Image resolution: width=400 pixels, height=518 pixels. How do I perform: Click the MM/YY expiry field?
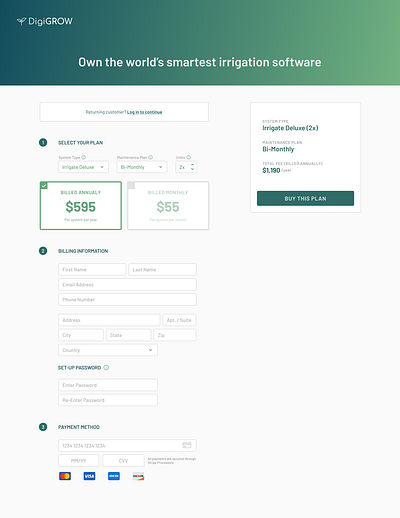[x=79, y=461]
